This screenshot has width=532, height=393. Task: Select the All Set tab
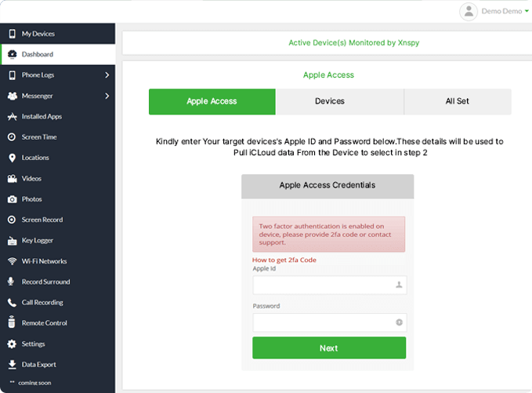click(x=457, y=101)
